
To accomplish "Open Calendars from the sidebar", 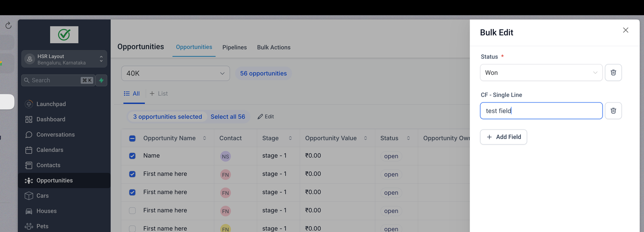I will [x=50, y=150].
